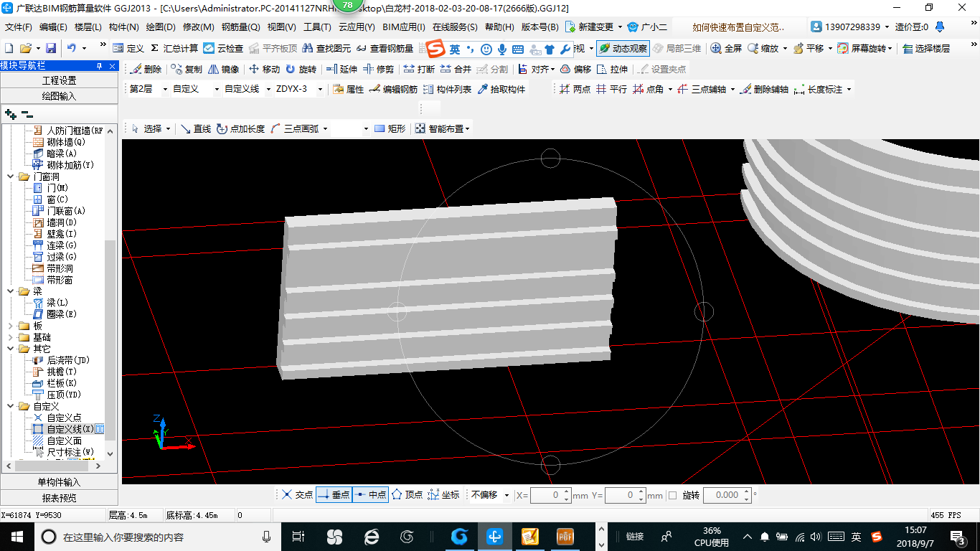Click 删除辅轴 delete auxiliary axis

(764, 90)
